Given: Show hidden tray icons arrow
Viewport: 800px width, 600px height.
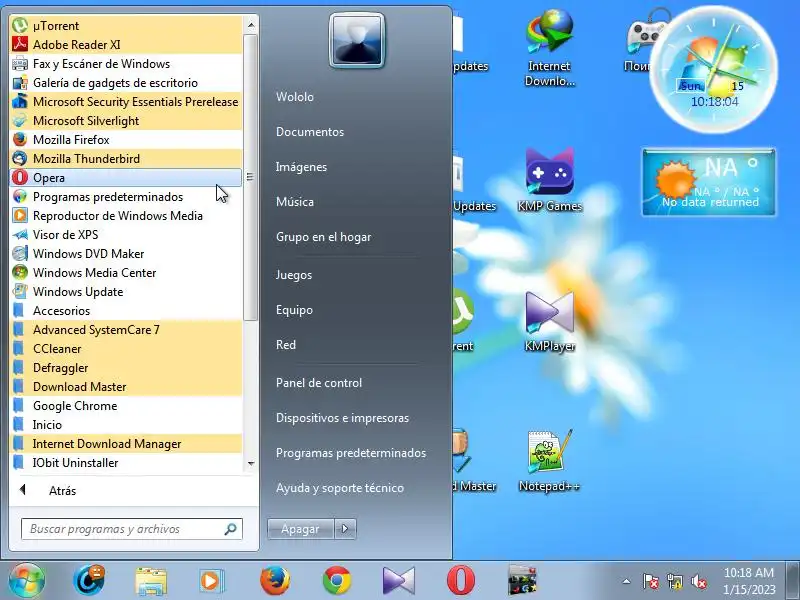Looking at the screenshot, I should click(627, 581).
